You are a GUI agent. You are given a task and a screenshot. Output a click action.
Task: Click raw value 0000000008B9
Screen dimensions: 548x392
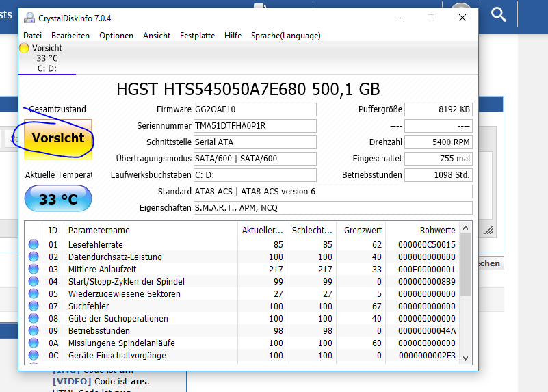pos(427,282)
